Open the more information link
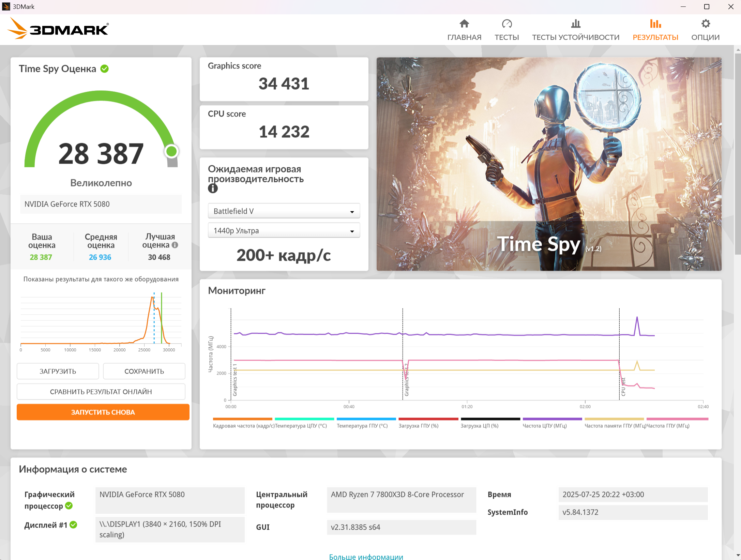This screenshot has width=741, height=560. (x=366, y=556)
